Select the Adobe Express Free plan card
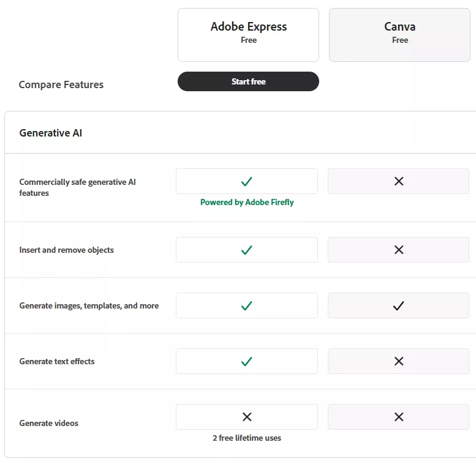Screen dimensions: 476x464 tap(248, 35)
